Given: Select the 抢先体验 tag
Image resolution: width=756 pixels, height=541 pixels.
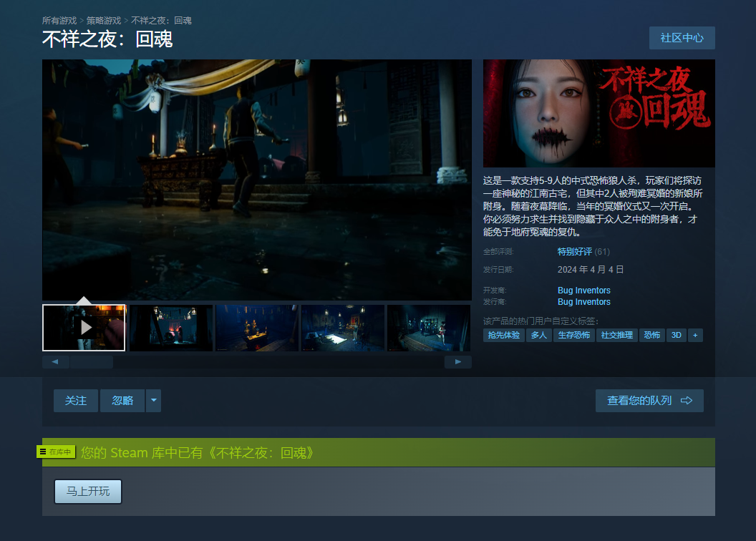Looking at the screenshot, I should [x=504, y=335].
